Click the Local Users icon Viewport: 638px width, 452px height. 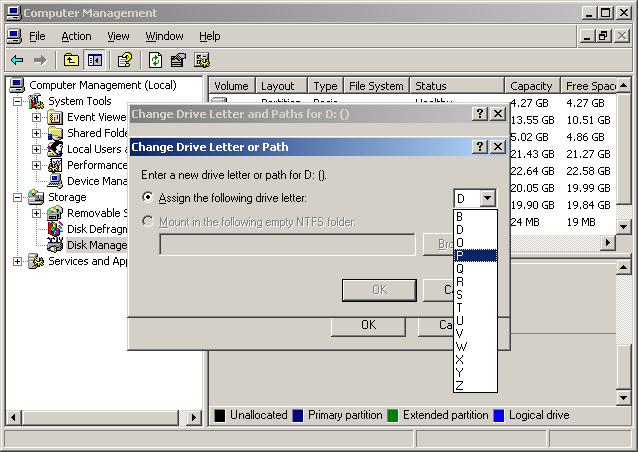pyautogui.click(x=55, y=149)
